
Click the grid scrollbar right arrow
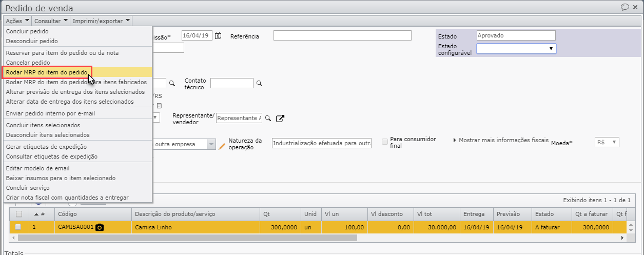[623, 239]
